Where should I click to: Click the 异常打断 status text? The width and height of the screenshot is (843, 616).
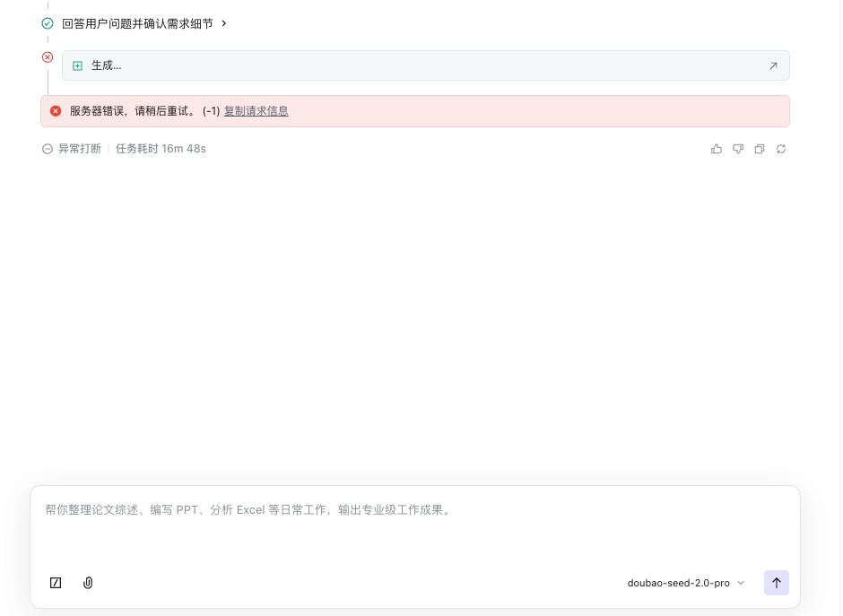80,148
